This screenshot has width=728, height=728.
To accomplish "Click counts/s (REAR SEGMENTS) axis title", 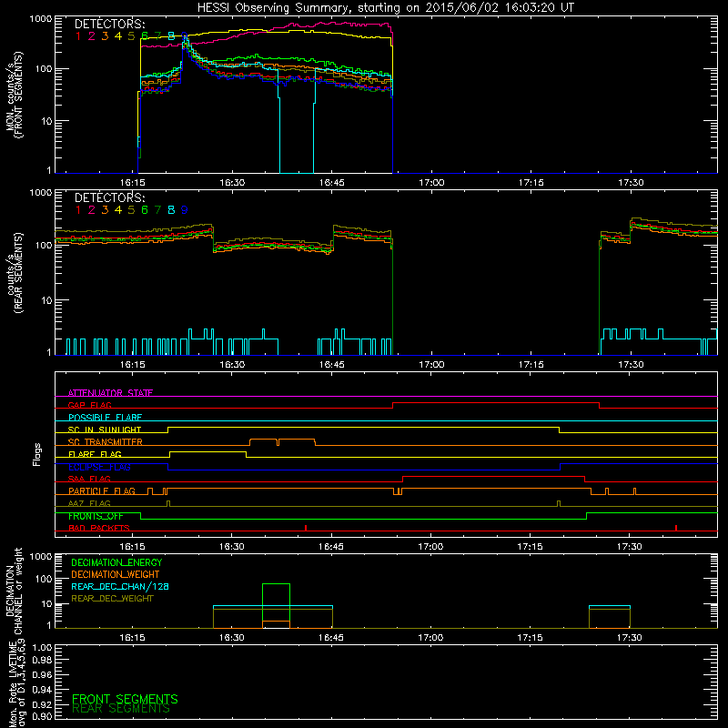I will [x=14, y=273].
